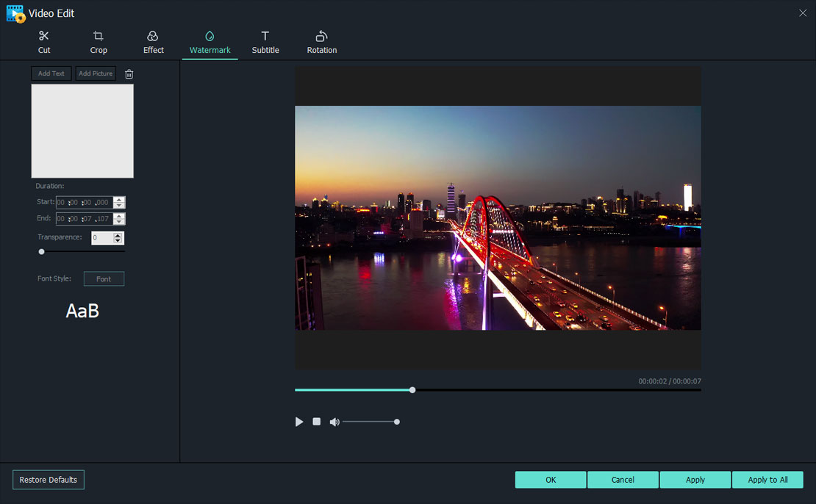Click the Watermark droplet icon

tap(210, 34)
